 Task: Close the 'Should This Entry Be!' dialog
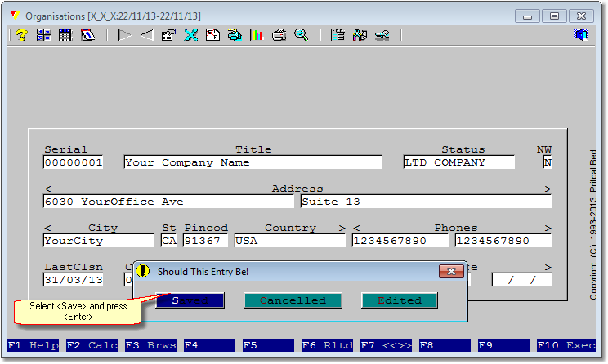[451, 272]
